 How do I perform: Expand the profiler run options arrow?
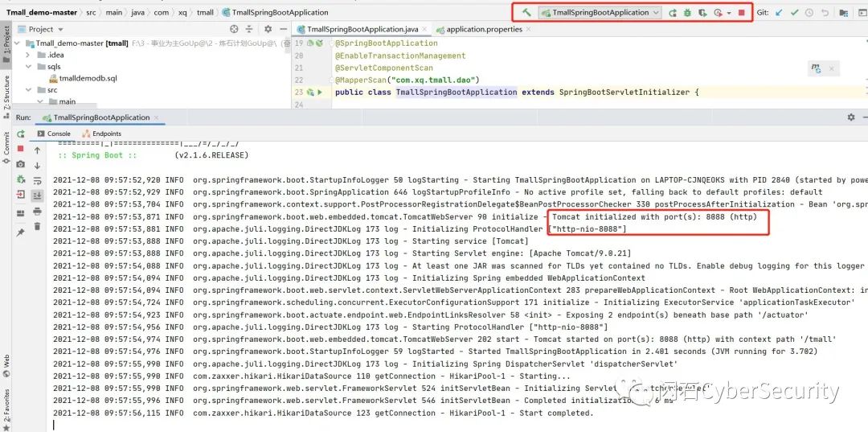tap(728, 13)
